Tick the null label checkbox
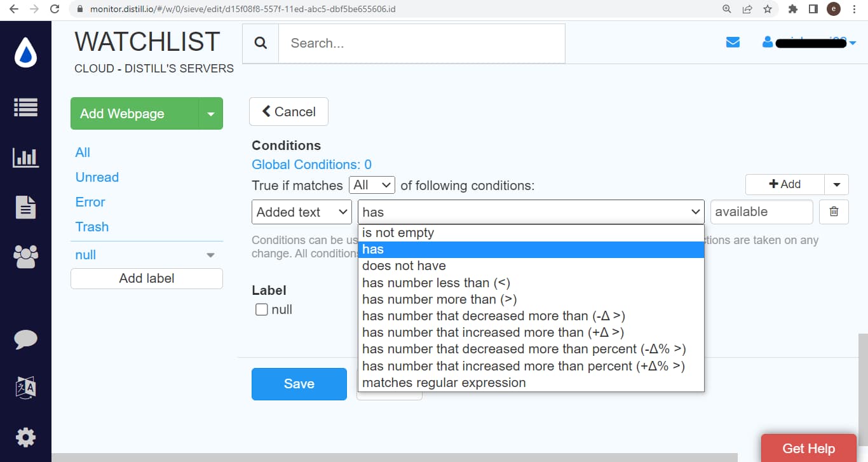Screen dimensions: 868x462 (x=261, y=310)
